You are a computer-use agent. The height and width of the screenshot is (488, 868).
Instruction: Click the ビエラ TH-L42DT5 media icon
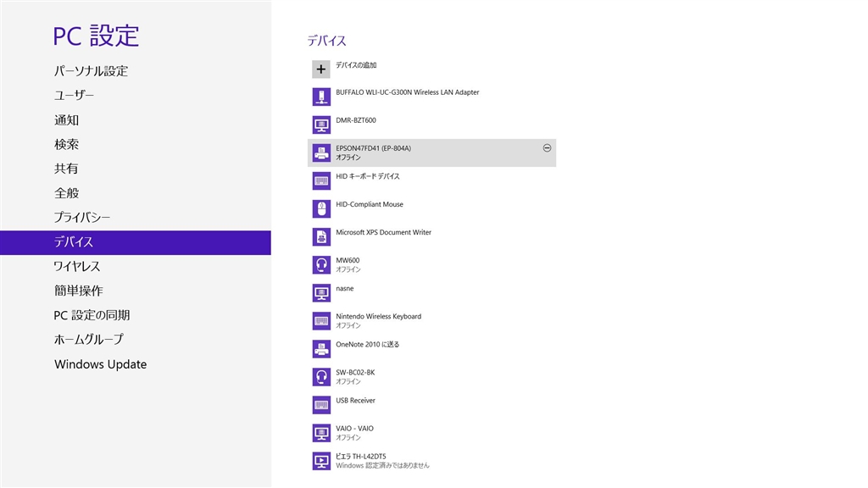321,461
